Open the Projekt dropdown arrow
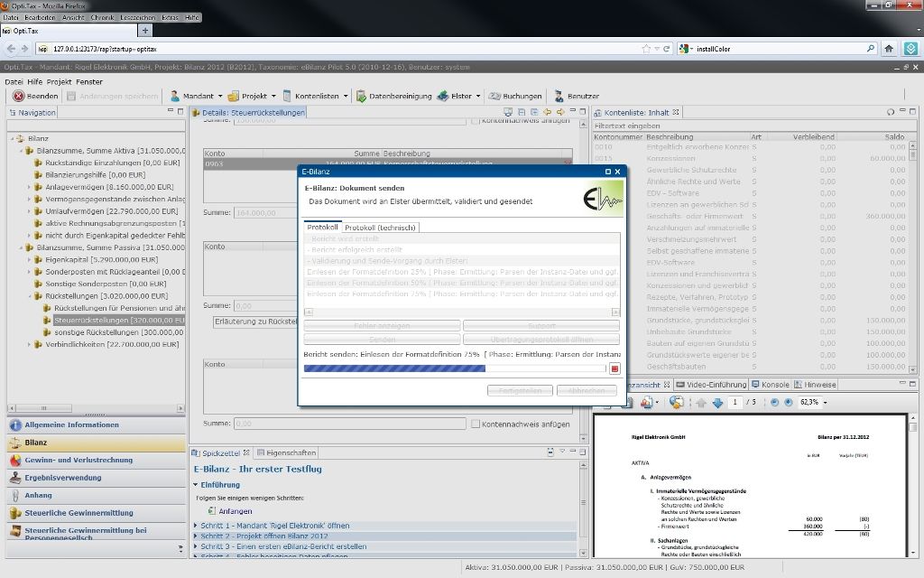924x578 pixels. (273, 96)
